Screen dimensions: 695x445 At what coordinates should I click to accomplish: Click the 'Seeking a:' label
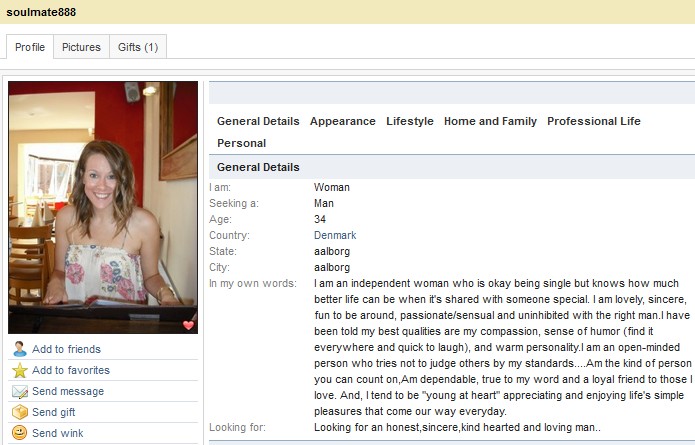(x=234, y=203)
